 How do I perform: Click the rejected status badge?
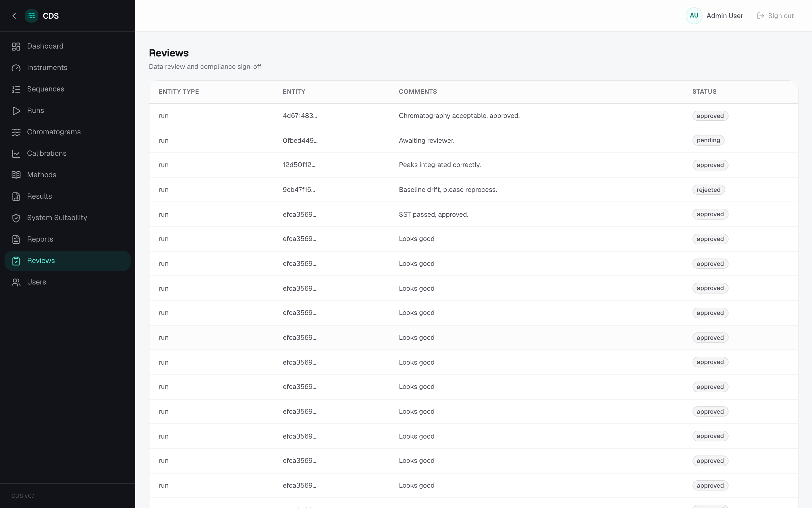708,190
